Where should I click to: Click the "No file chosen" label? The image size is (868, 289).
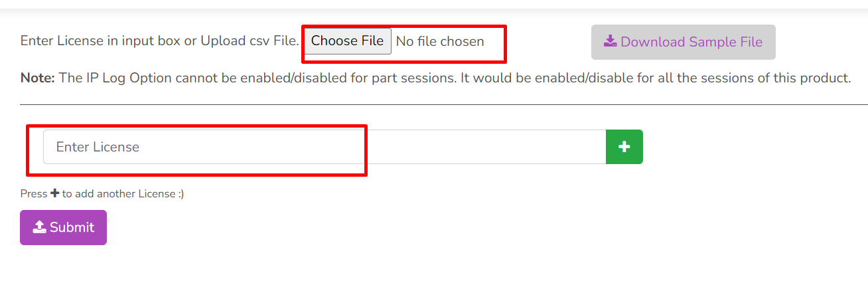pyautogui.click(x=440, y=41)
